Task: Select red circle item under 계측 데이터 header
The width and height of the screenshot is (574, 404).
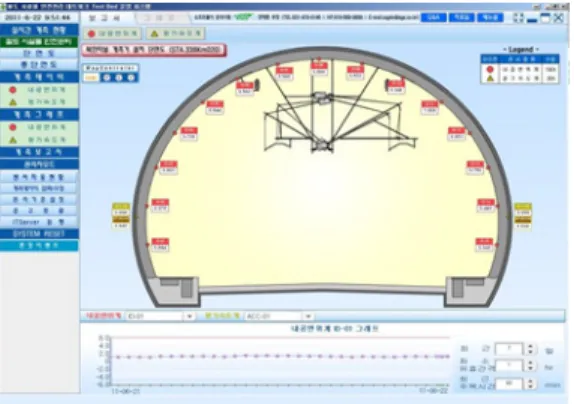Action: 39,90
